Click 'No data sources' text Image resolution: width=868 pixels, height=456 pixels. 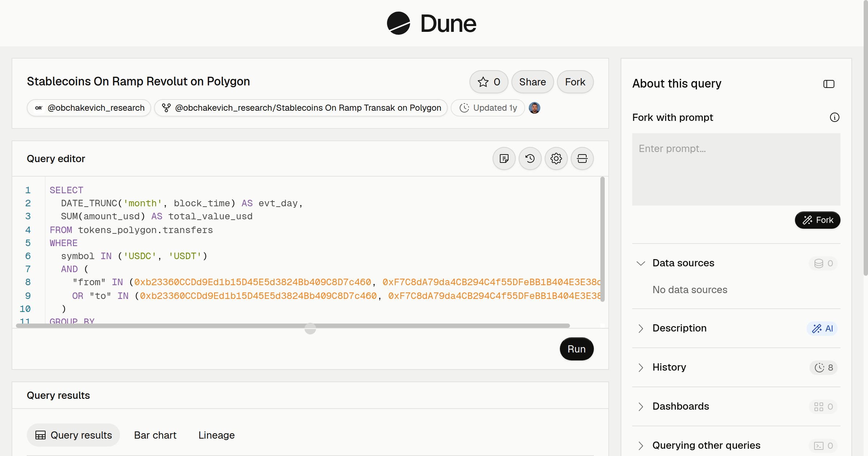click(x=690, y=290)
